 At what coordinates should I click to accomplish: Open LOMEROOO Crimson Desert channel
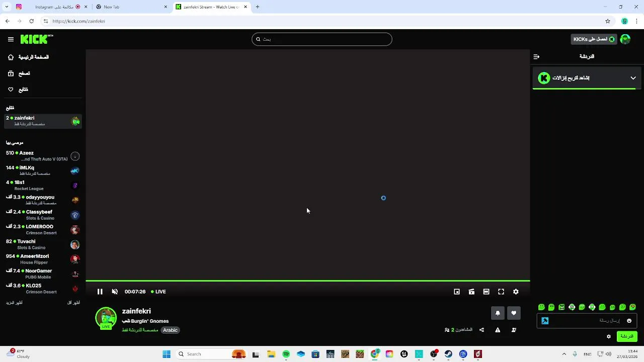coord(43,230)
